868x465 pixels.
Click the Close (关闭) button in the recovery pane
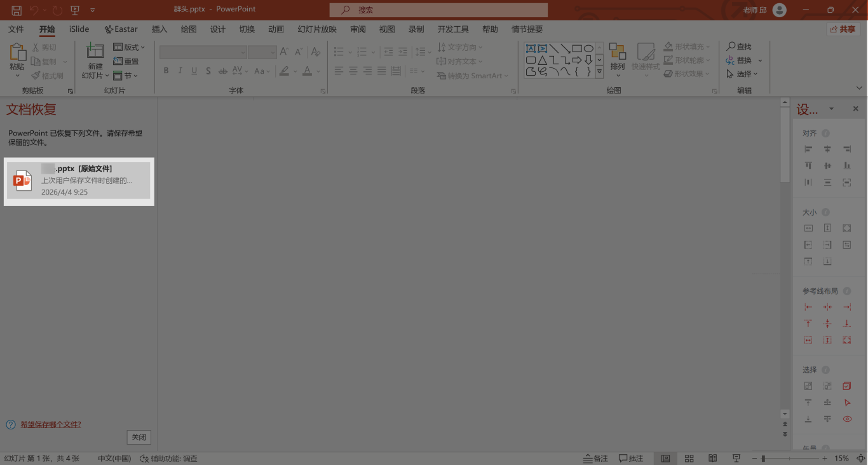(139, 437)
